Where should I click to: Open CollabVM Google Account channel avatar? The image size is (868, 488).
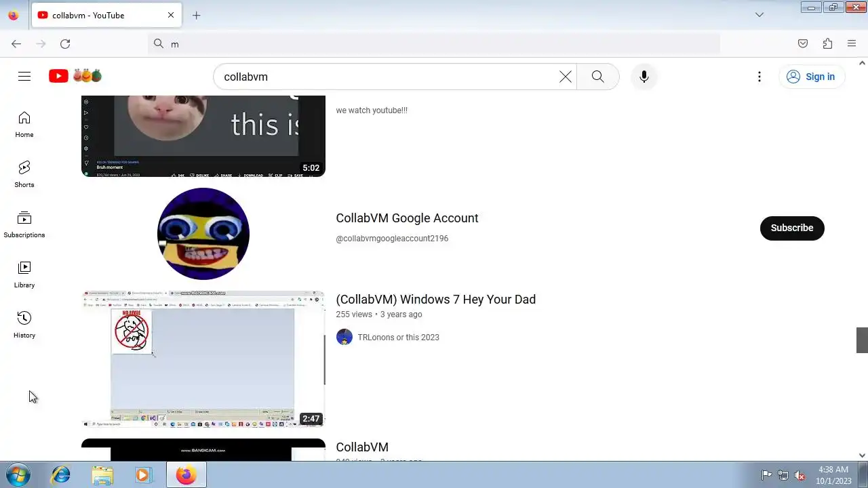(203, 234)
